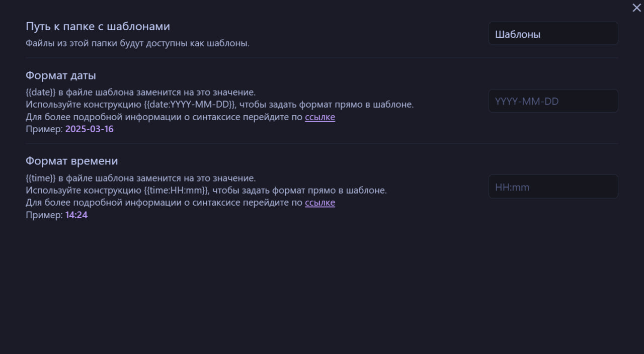Click the Формат времени heading

tap(71, 161)
